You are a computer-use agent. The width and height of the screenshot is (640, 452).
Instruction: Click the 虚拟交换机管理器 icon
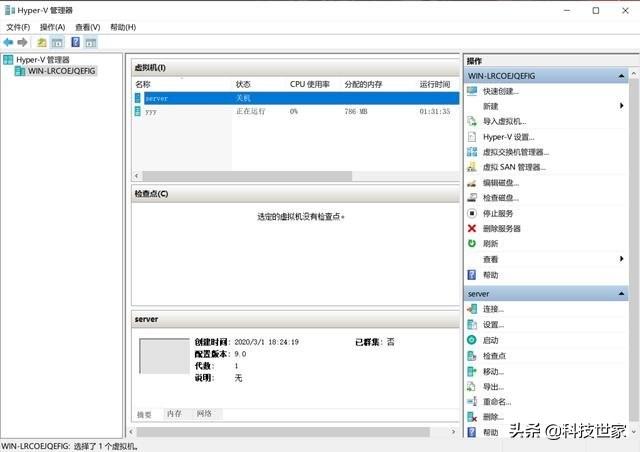[472, 152]
